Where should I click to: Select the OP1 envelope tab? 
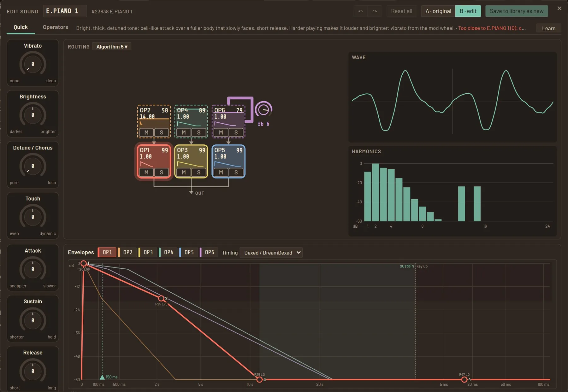coord(107,252)
